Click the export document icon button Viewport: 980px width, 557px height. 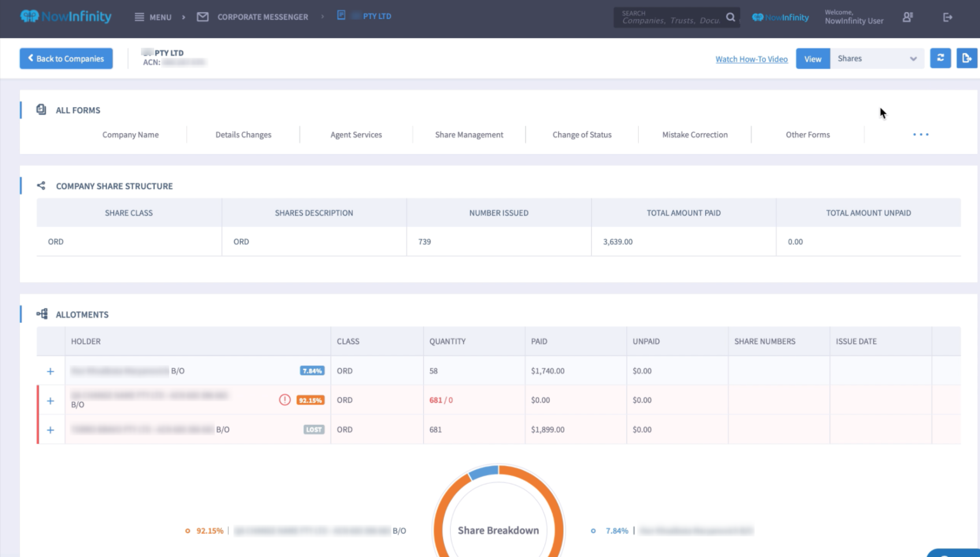coord(967,58)
